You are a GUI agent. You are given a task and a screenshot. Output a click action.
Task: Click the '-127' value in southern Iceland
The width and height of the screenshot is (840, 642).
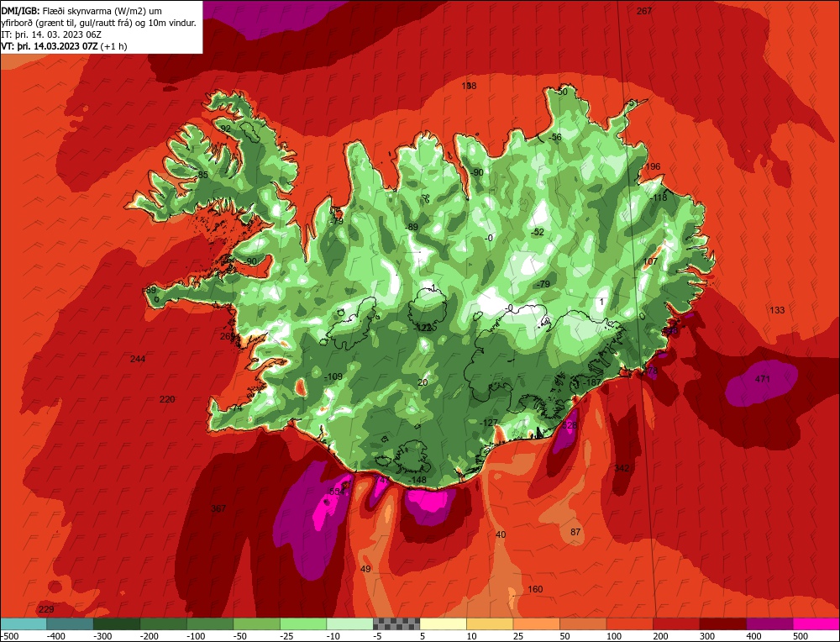489,423
